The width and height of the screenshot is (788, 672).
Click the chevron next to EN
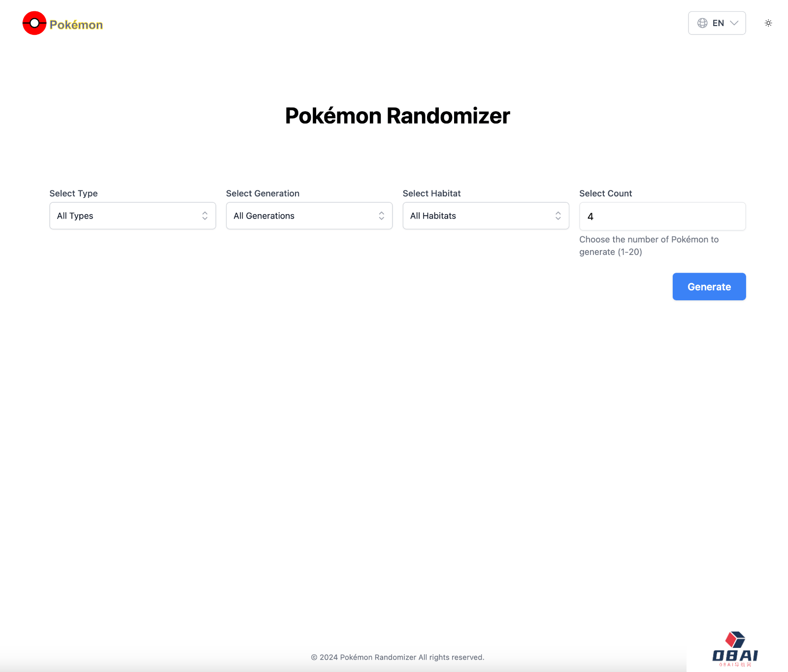pyautogui.click(x=734, y=23)
